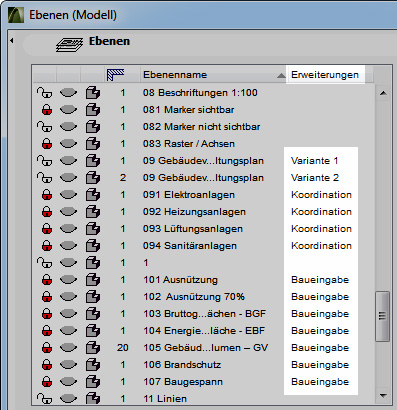
Task: Click the Variante 2 extension cell
Action: [315, 178]
